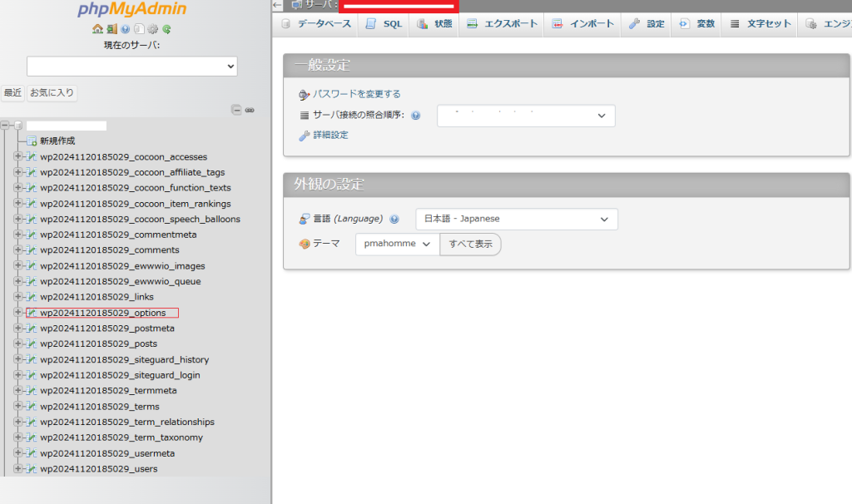Click the logout door icon

(x=111, y=29)
